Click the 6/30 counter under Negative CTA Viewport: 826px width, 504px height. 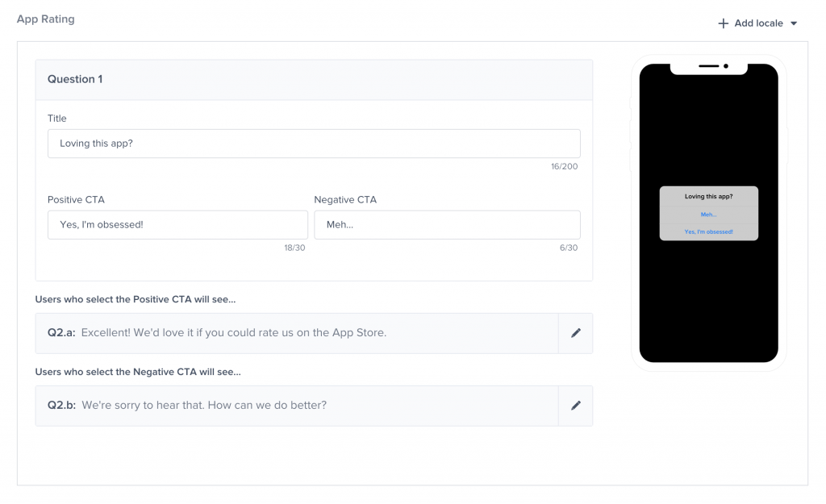click(569, 248)
